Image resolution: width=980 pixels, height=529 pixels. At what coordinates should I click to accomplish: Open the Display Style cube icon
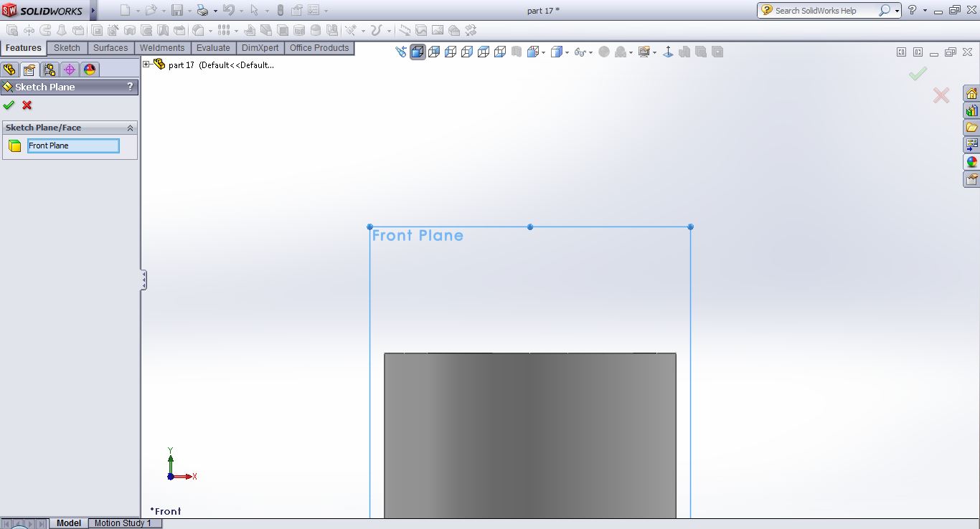pyautogui.click(x=557, y=52)
